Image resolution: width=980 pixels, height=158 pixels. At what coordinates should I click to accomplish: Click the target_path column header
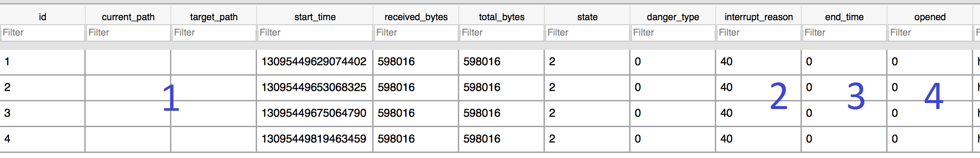pos(214,17)
